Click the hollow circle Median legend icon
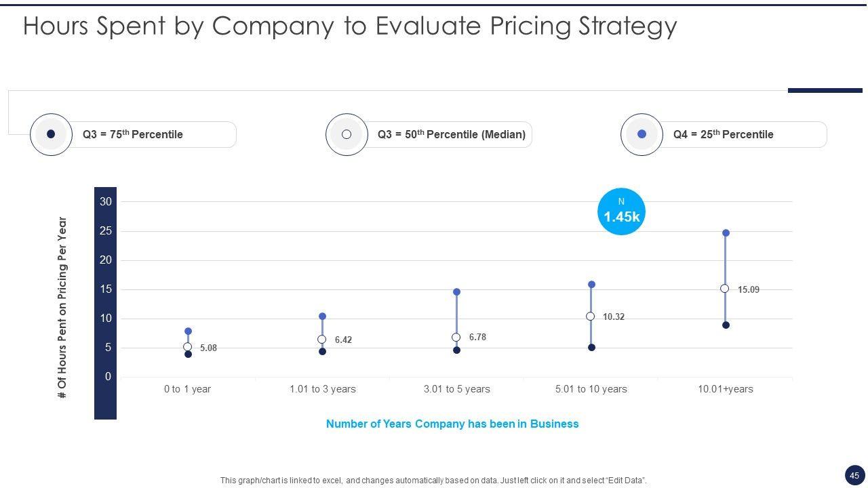The height and width of the screenshot is (488, 868). (347, 134)
